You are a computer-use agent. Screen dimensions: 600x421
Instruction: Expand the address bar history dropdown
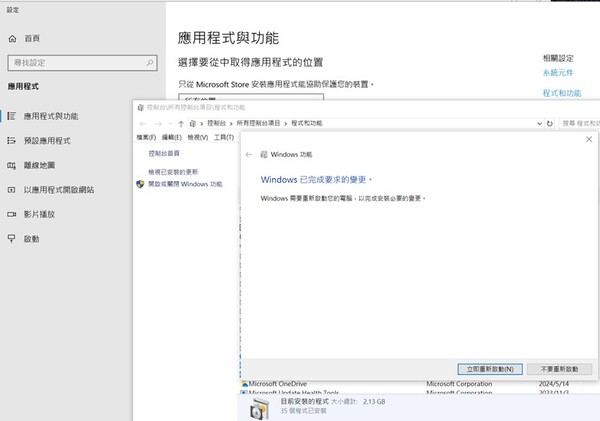(x=541, y=122)
